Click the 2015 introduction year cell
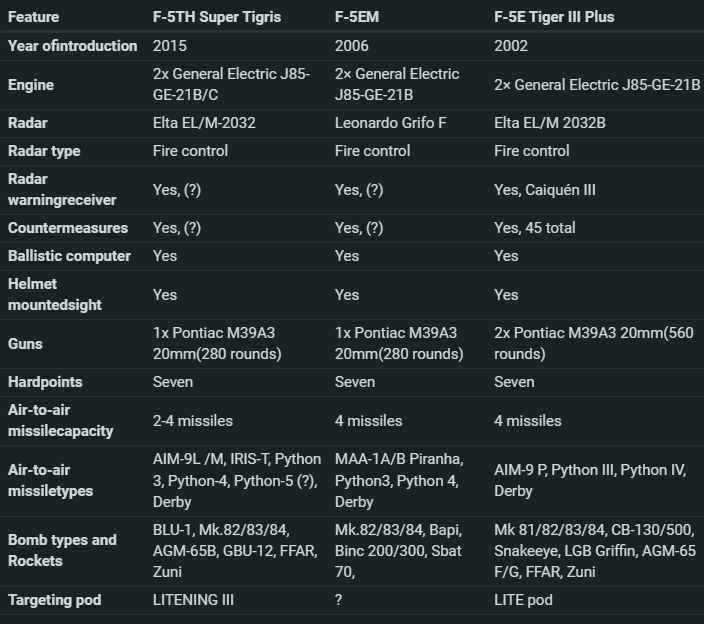This screenshot has width=704, height=624. 170,46
